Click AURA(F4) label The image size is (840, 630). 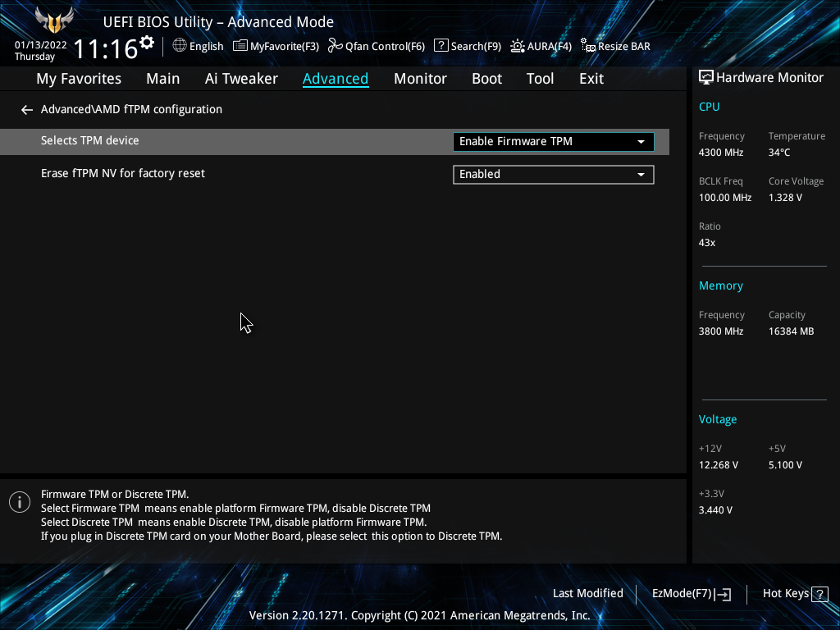(x=549, y=47)
